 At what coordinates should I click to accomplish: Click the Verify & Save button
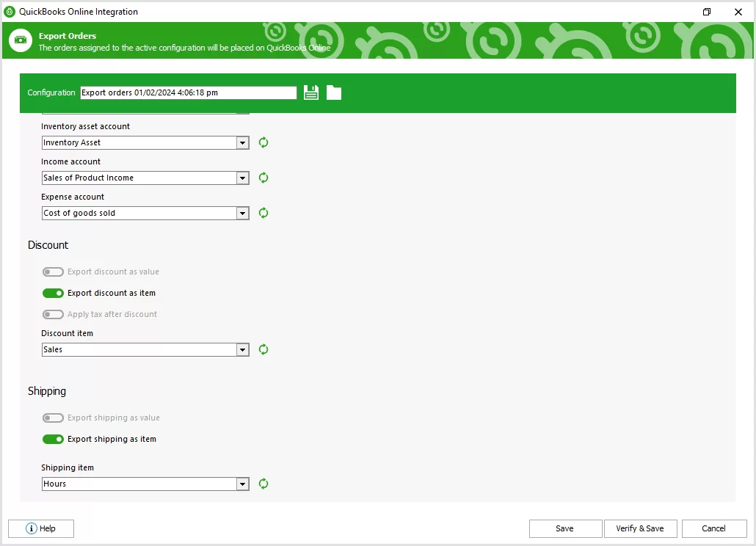(640, 528)
